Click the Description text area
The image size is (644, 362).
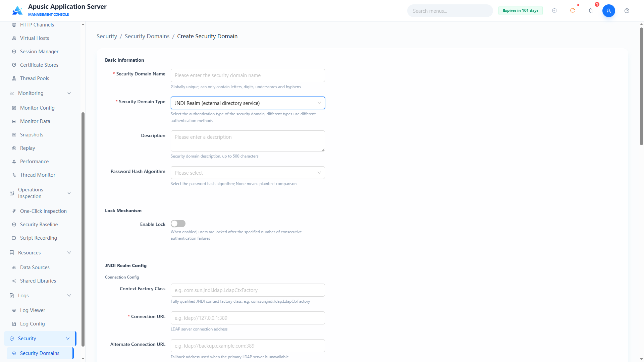(x=248, y=141)
